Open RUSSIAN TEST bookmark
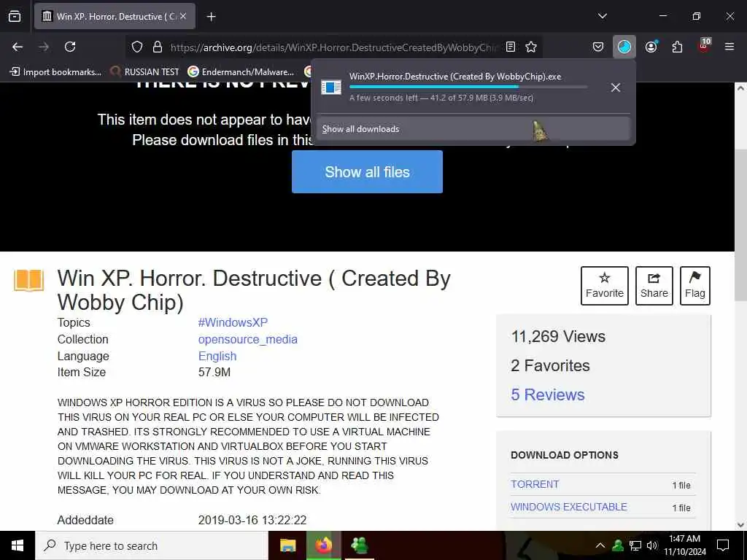 point(145,72)
